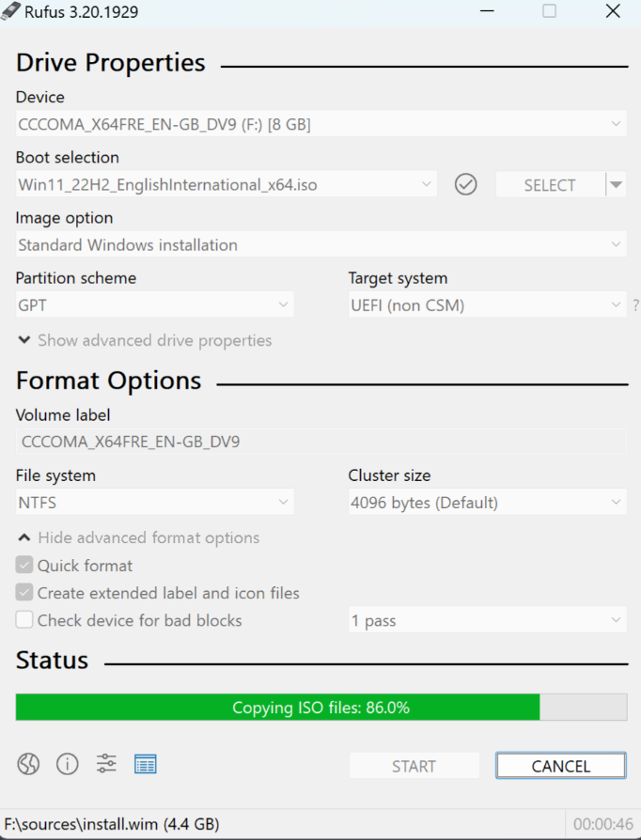Click the Volume label text field
This screenshot has height=840, width=641.
tap(320, 442)
